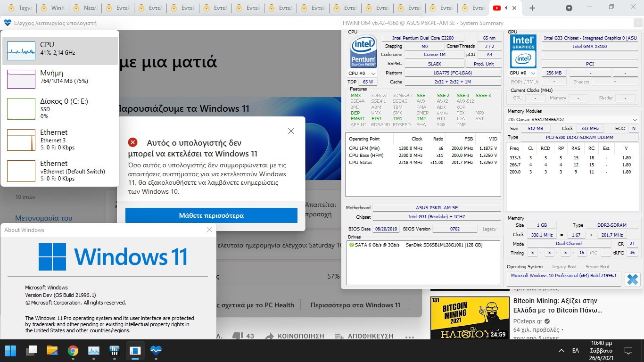This screenshot has height=362, width=644.
Task: Click the Intel Pentium logo in HWiNFO
Action: click(x=363, y=51)
